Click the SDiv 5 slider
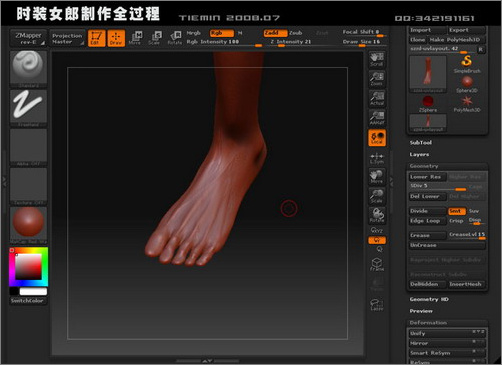 pos(438,186)
